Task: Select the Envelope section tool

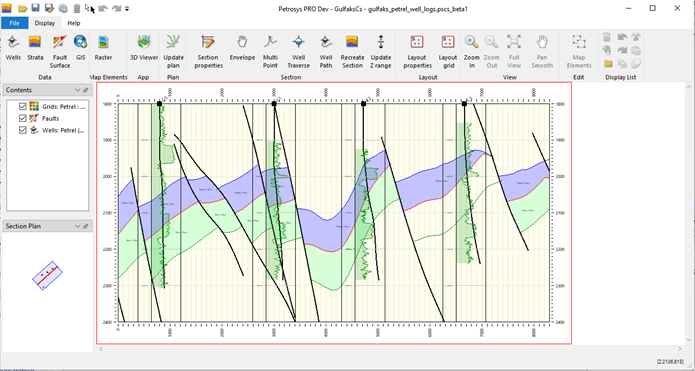Action: coord(242,48)
